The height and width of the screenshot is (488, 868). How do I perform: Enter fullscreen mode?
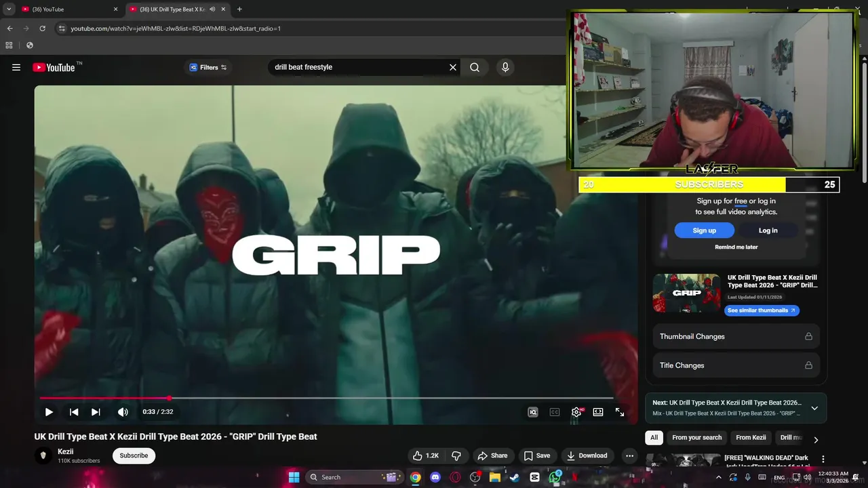(x=620, y=411)
